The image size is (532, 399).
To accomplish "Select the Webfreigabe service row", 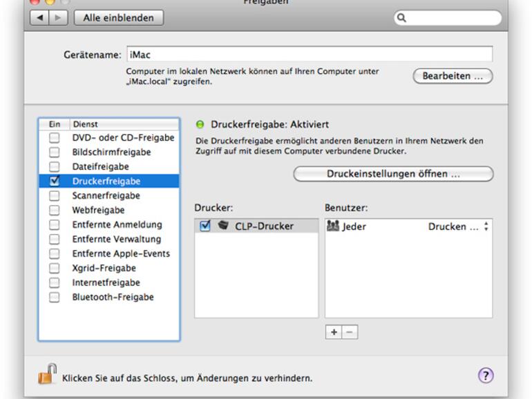I will point(109,210).
